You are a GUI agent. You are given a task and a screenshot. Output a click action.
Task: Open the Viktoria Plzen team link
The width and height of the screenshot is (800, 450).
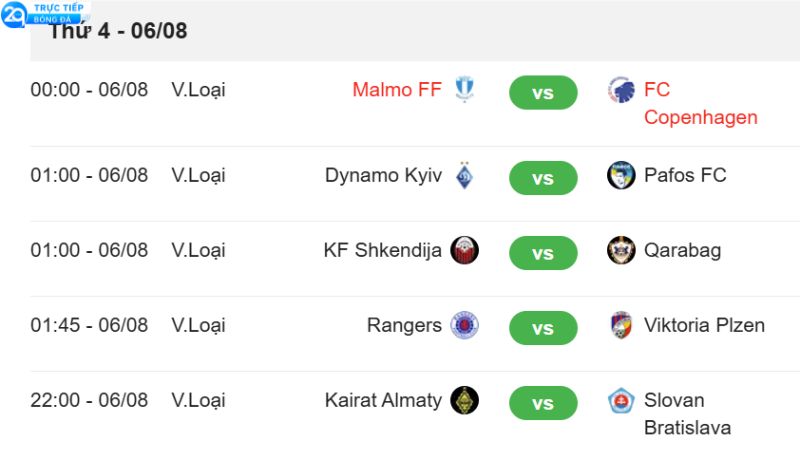coord(704,326)
